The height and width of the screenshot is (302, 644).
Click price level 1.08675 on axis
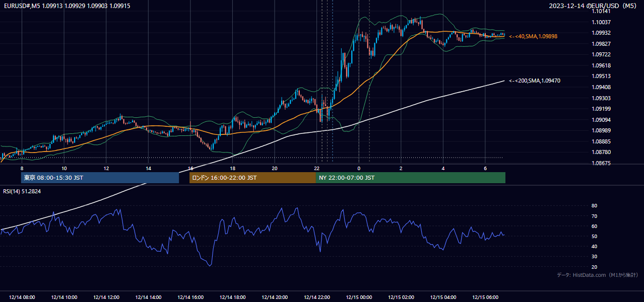pyautogui.click(x=602, y=163)
